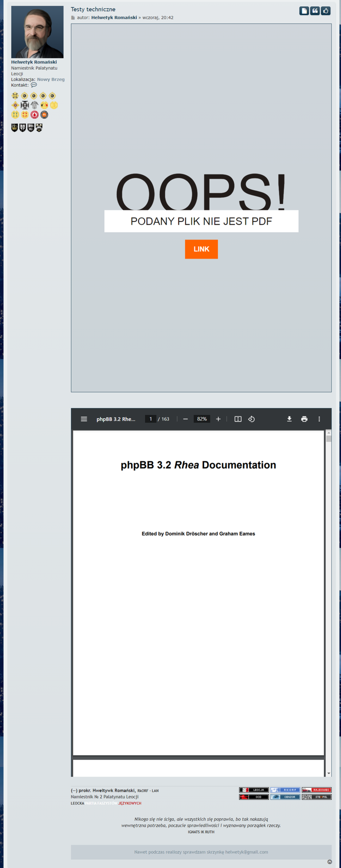This screenshot has height=868, width=341.
Task: Click the fit to page icon
Action: [x=238, y=419]
